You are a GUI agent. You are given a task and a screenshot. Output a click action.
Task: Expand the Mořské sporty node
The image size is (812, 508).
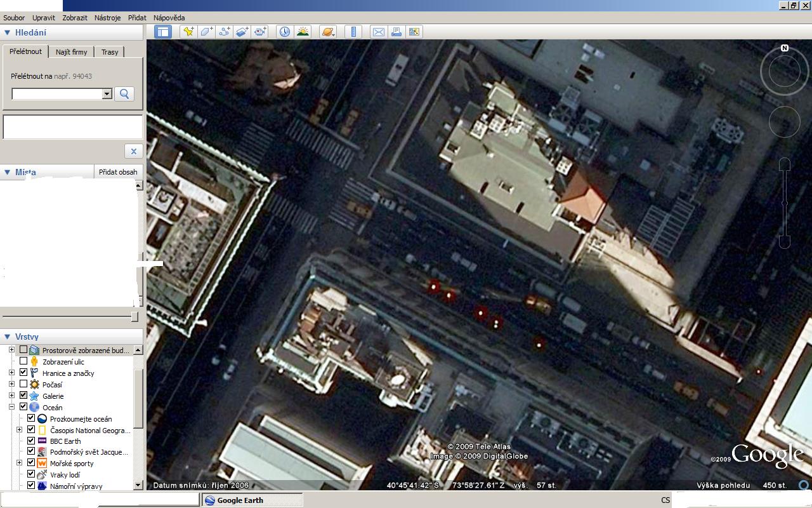tap(19, 463)
